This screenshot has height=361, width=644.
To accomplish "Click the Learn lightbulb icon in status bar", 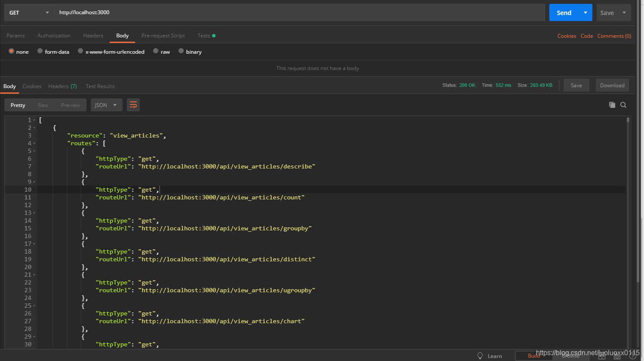I will 480,356.
